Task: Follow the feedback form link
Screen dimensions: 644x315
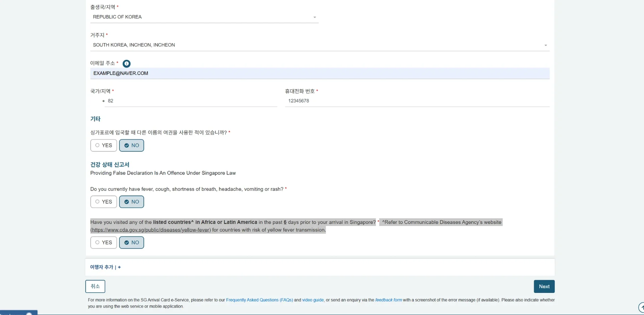Action: tap(388, 300)
